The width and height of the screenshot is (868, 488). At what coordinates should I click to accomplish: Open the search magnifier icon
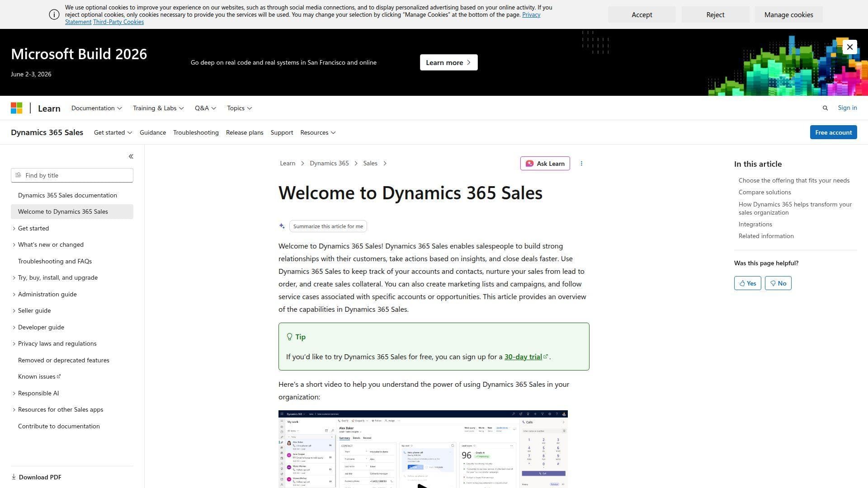click(825, 108)
